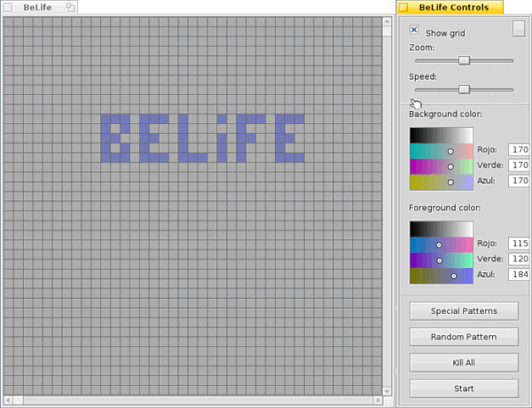The height and width of the screenshot is (408, 532).
Task: Click vertical scrollbar down arrow
Action: tap(387, 390)
